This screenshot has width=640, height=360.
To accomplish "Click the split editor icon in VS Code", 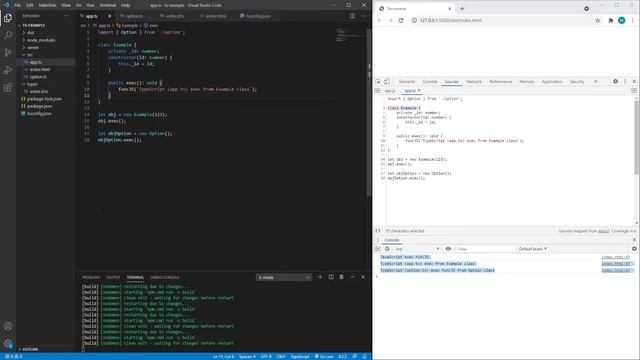I will [x=352, y=16].
